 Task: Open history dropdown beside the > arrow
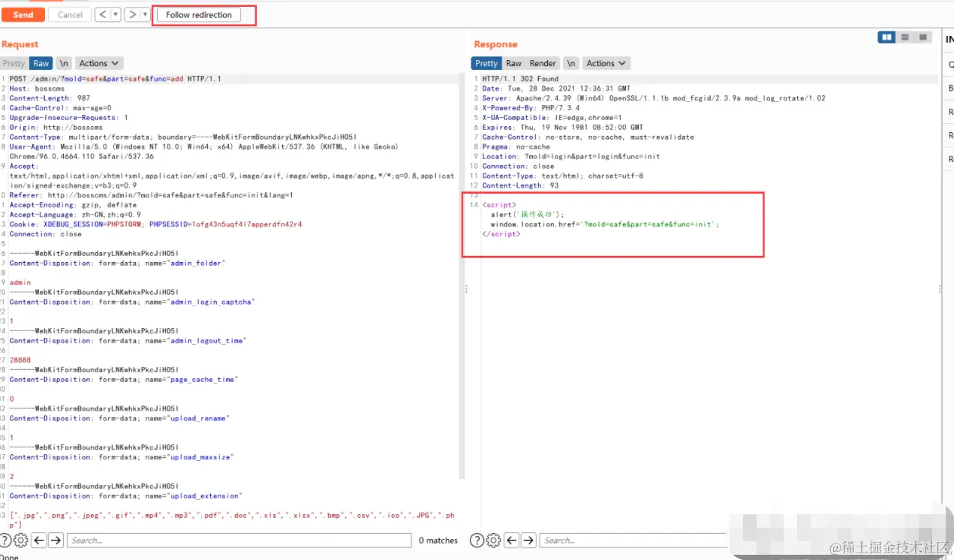tap(145, 14)
